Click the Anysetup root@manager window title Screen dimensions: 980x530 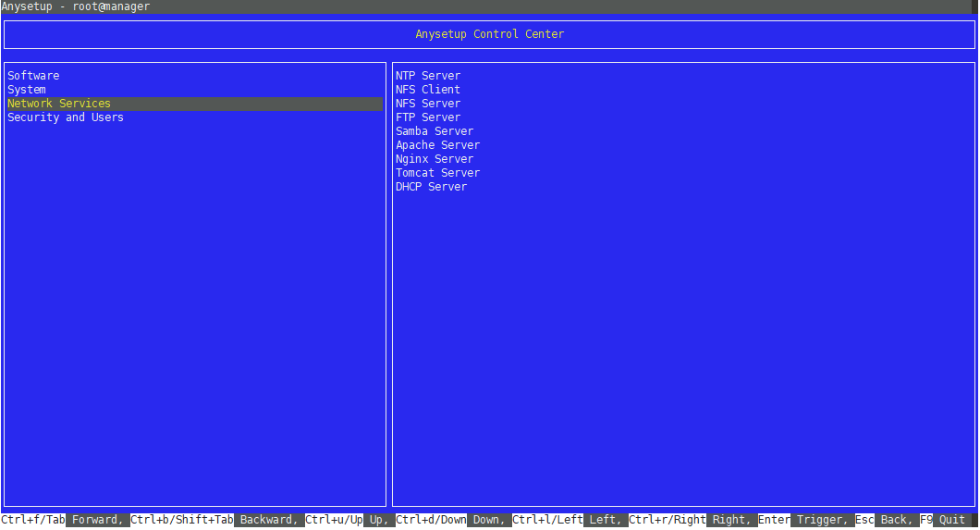[76, 6]
